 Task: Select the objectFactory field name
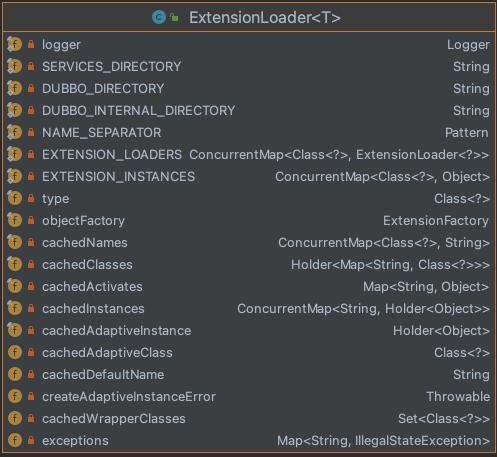[x=83, y=221]
